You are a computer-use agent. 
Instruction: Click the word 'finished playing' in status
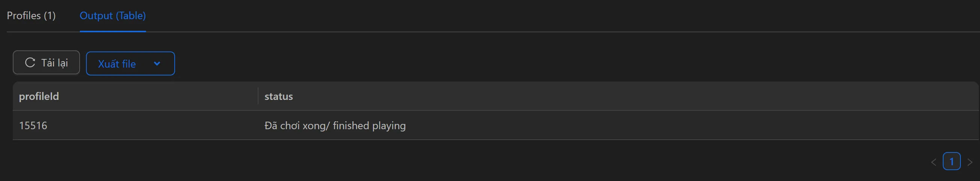(x=369, y=125)
